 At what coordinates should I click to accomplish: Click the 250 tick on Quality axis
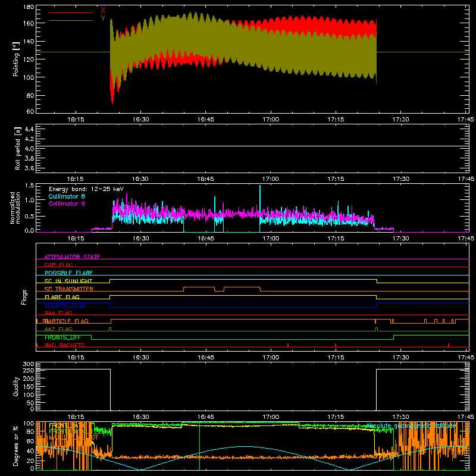point(29,370)
